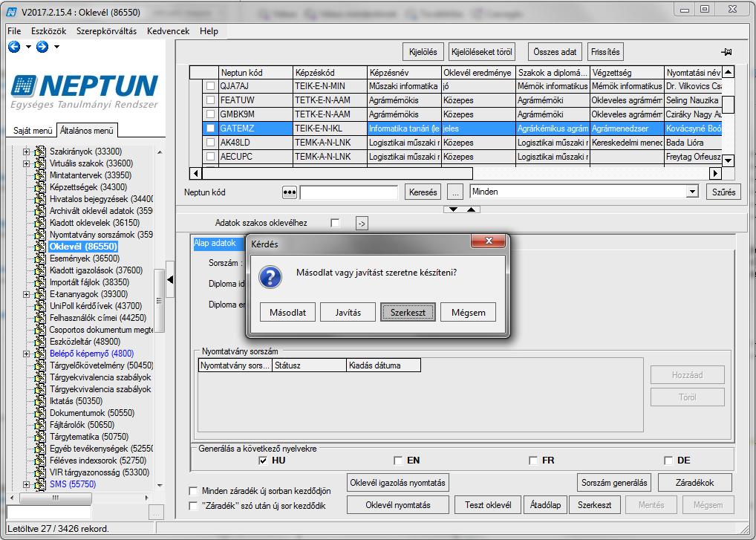This screenshot has height=540, width=756.
Task: Click the Fájltárolók (50650) tree icon
Action: pyautogui.click(x=40, y=426)
